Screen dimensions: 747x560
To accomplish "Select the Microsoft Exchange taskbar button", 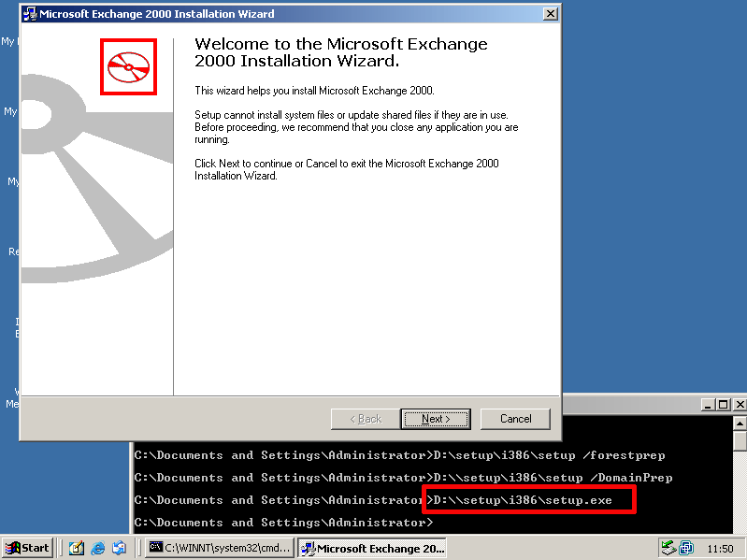I will [x=372, y=548].
